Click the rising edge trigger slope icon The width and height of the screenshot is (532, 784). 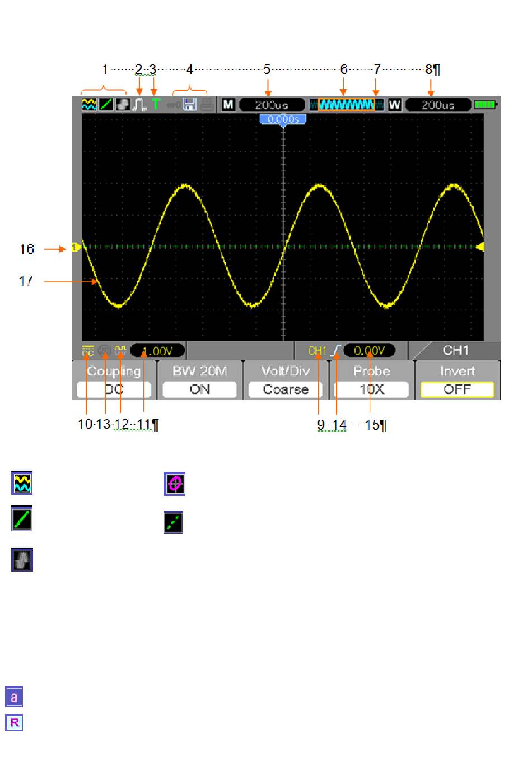[336, 351]
